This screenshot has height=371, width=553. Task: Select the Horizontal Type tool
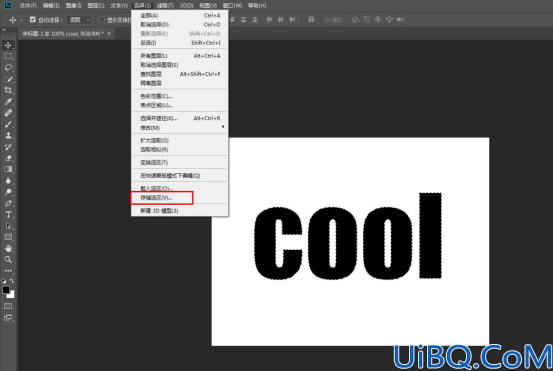pyautogui.click(x=8, y=214)
